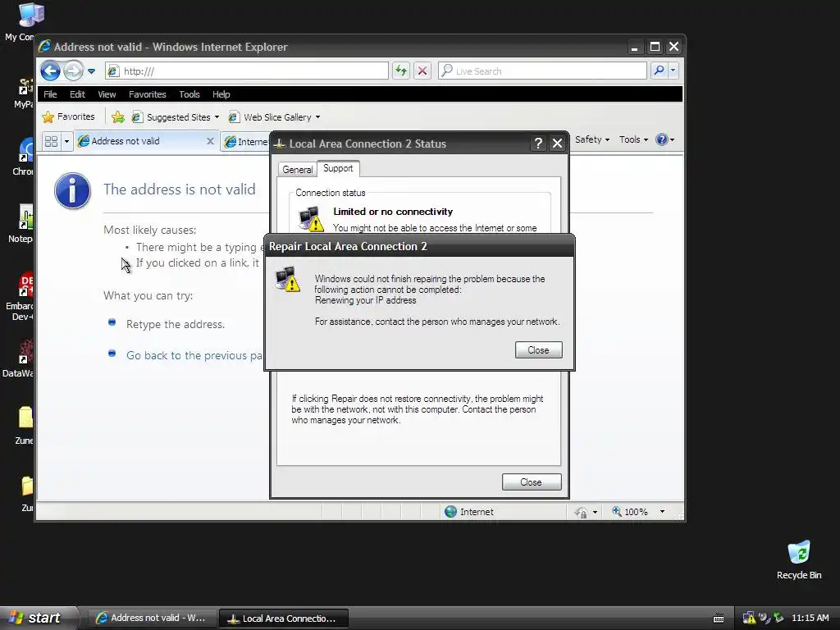This screenshot has height=630, width=840.
Task: Switch to Address not valid taskbar button
Action: click(152, 618)
